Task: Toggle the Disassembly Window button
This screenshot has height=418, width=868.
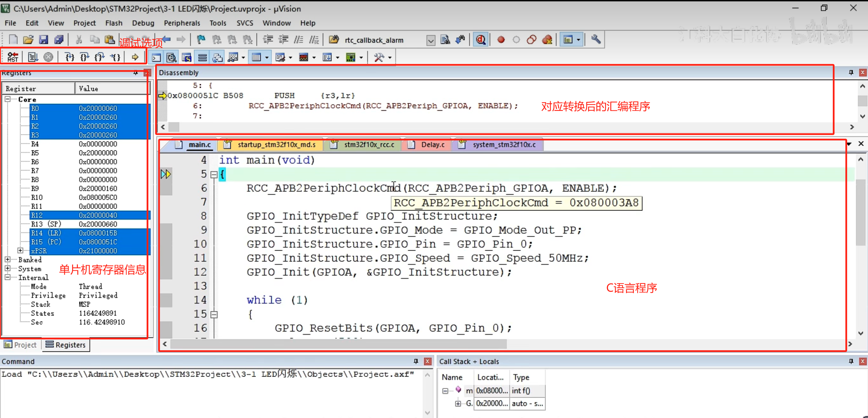Action: tap(171, 58)
